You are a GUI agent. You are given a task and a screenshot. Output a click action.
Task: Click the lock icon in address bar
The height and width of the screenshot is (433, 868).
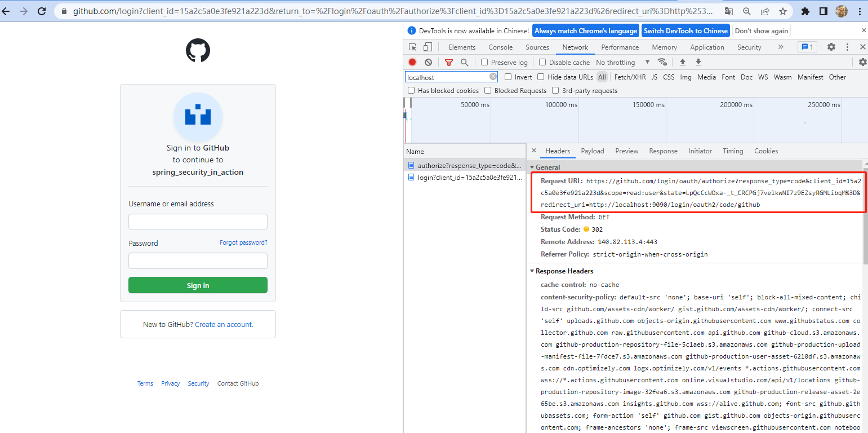tap(64, 11)
